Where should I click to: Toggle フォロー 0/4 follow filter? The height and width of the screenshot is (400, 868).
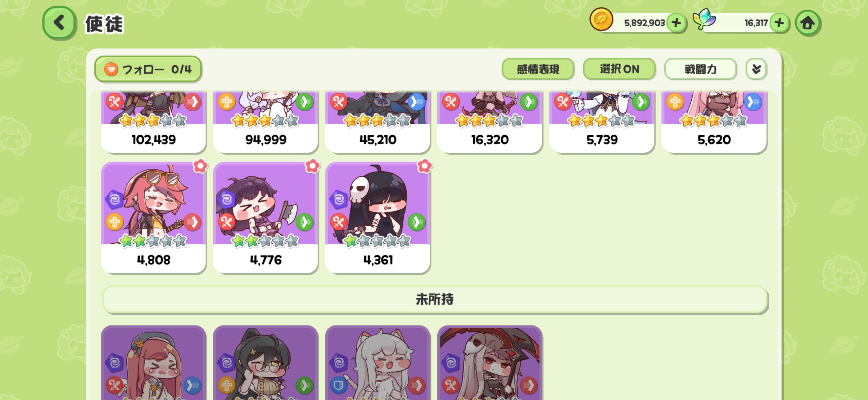(148, 69)
